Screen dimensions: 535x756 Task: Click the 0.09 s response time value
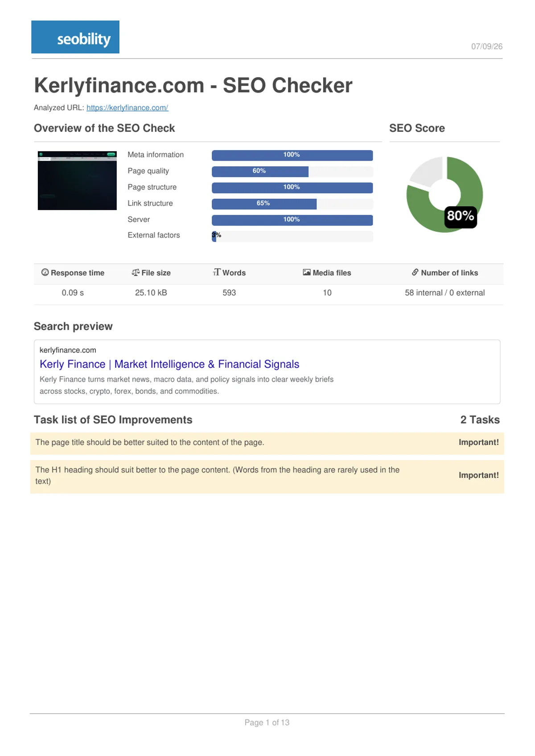coord(73,293)
